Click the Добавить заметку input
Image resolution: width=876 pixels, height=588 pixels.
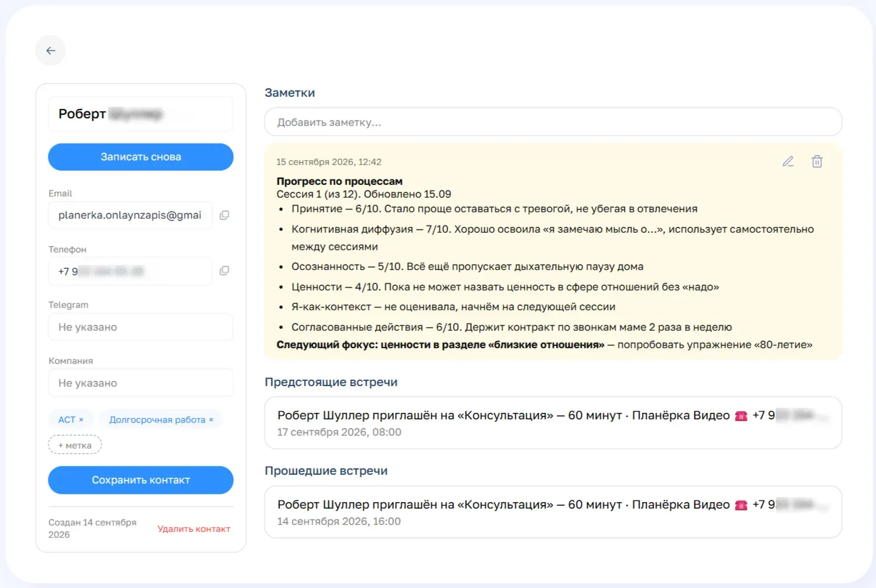point(553,122)
